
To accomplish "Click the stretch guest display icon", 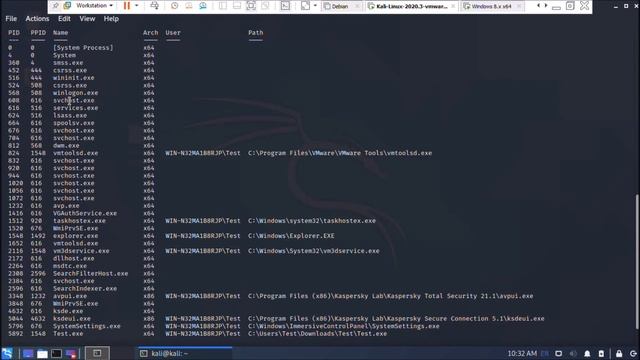I will tap(305, 6).
